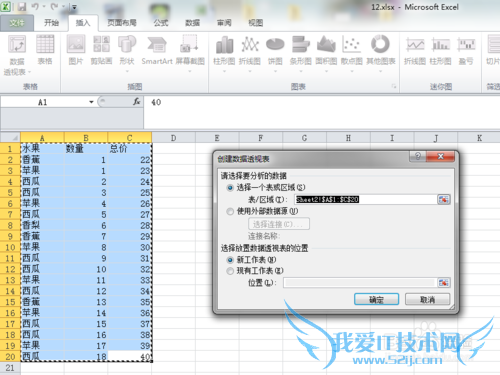Viewport: 500px width, 375px height.
Task: Open help in Create PivotTable dialog
Action: [418, 156]
